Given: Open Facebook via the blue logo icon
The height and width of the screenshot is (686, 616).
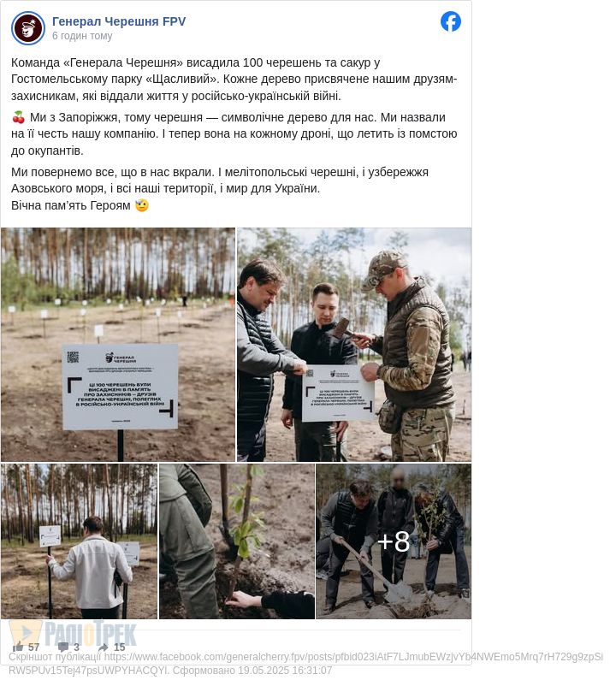Looking at the screenshot, I should [x=451, y=21].
